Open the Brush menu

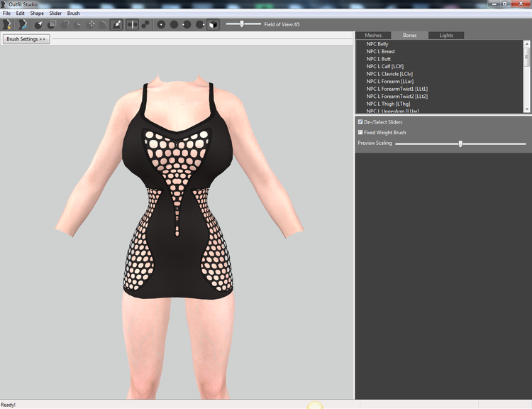click(x=73, y=13)
